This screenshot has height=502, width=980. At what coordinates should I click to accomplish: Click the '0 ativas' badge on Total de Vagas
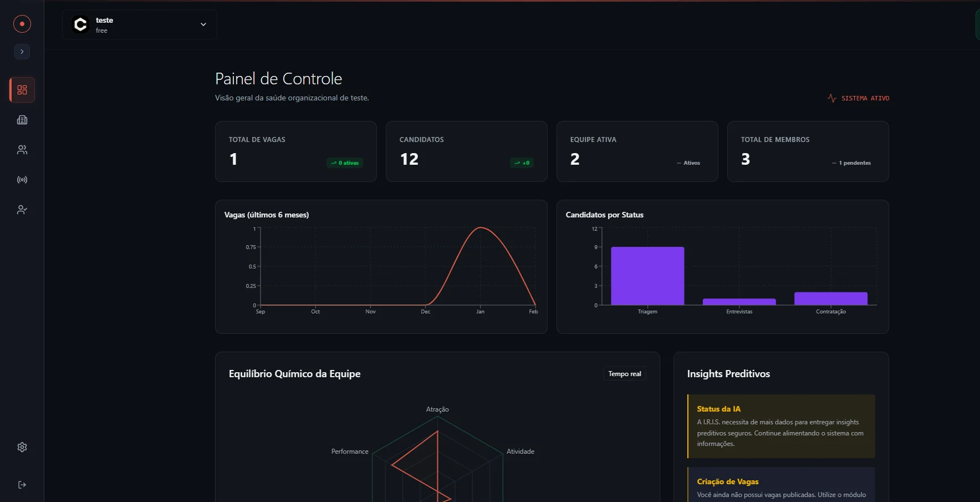pos(344,163)
